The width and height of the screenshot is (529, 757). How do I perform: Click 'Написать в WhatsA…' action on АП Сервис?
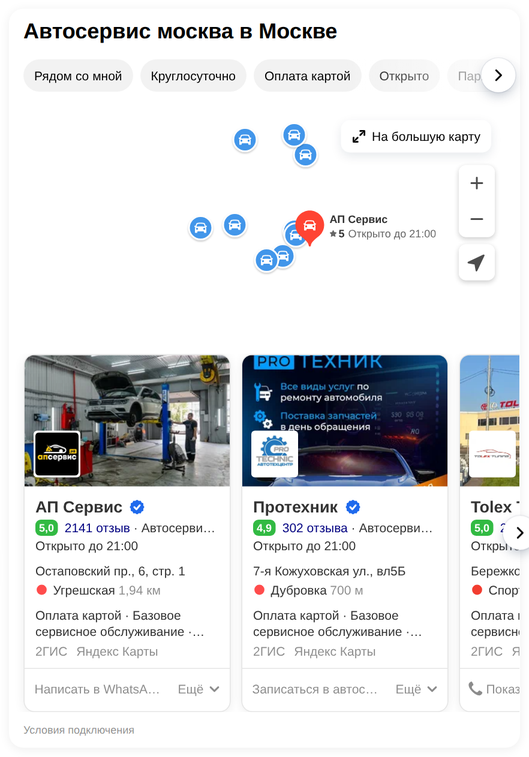tap(97, 689)
